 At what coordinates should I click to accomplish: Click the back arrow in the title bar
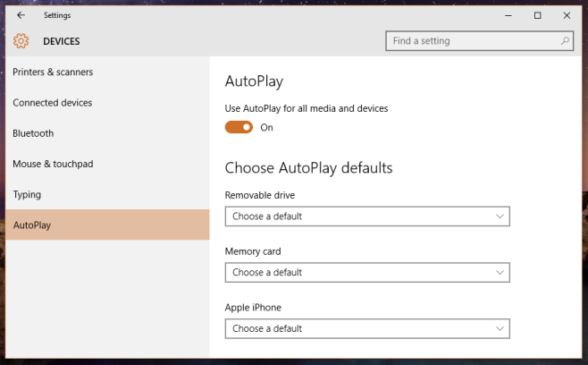(21, 15)
